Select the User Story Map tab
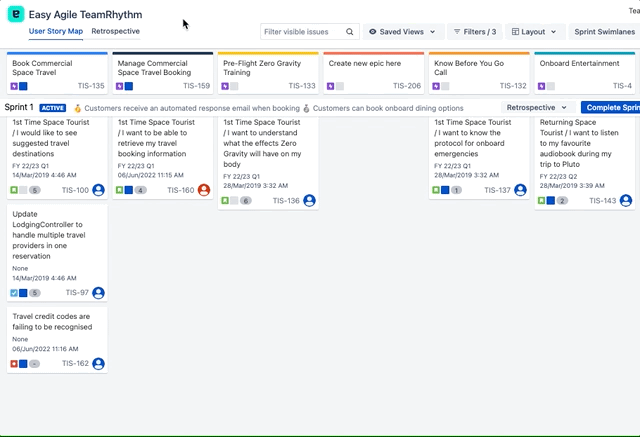The width and height of the screenshot is (640, 437). [x=55, y=32]
